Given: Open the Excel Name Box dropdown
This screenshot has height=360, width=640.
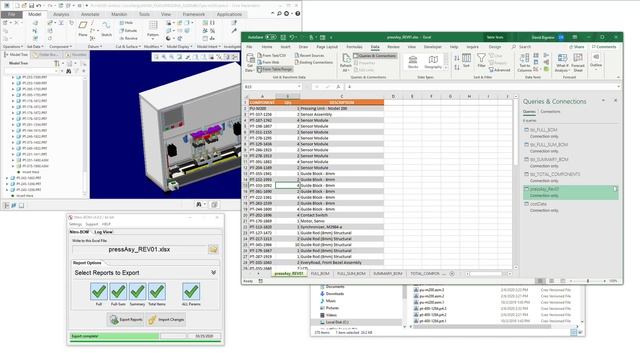Looking at the screenshot, I should pos(299,87).
